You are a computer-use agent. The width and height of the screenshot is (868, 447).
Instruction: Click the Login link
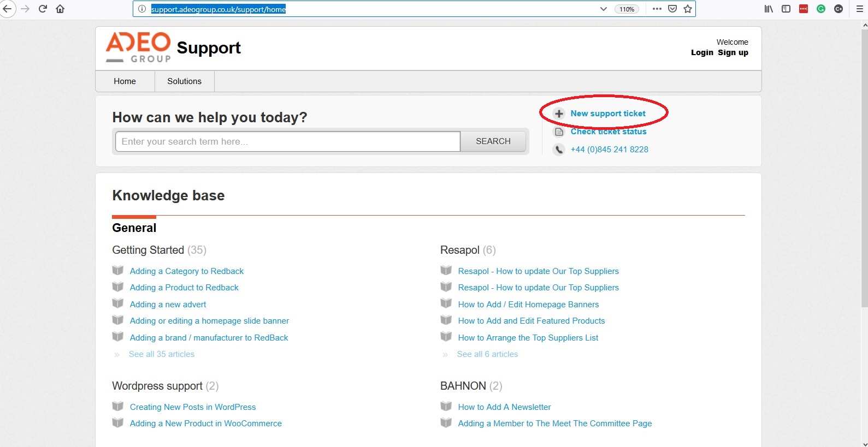click(702, 52)
